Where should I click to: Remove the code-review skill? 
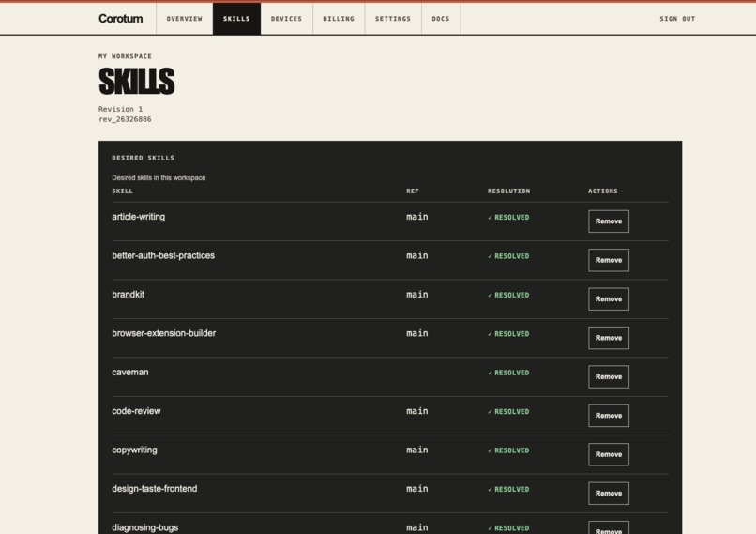[609, 416]
